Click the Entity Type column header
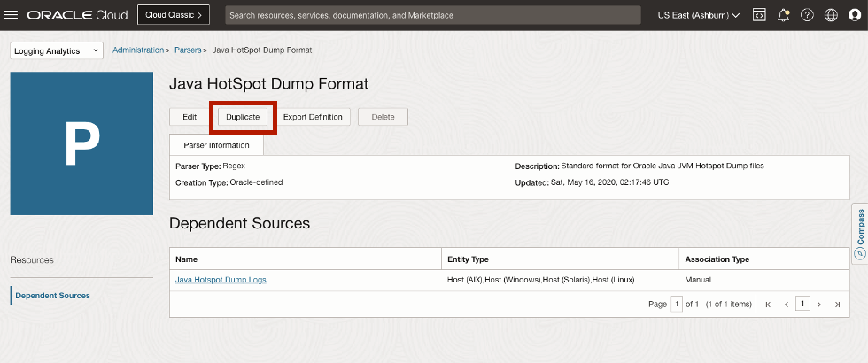868x363 pixels. pos(560,259)
